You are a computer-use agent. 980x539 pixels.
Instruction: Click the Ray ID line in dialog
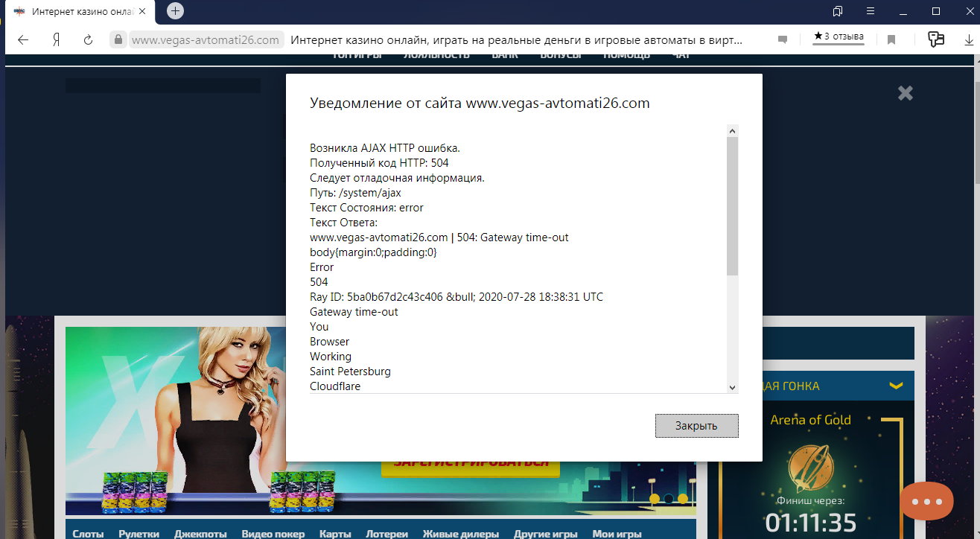click(x=456, y=297)
